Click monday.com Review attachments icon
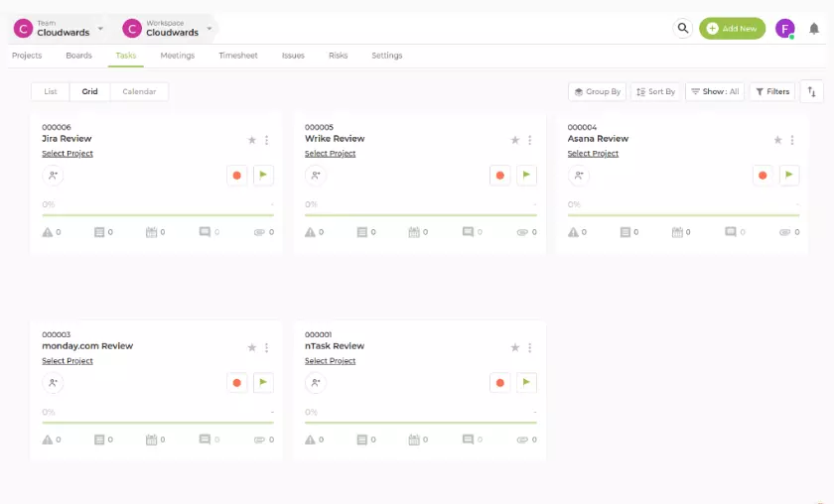This screenshot has width=834, height=504. pos(259,440)
